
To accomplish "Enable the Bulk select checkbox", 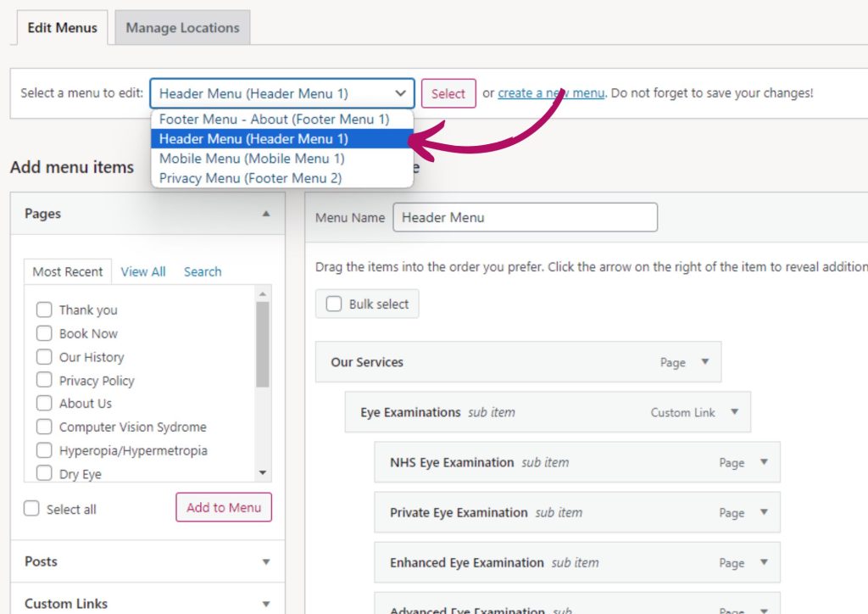I will click(x=334, y=304).
